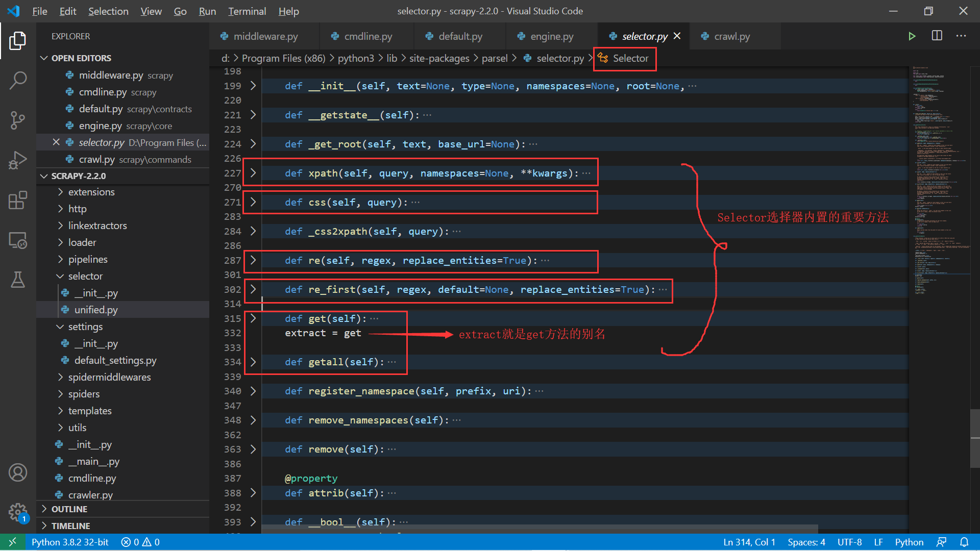The image size is (980, 551).
Task: Open the Search view icon
Action: click(x=18, y=80)
